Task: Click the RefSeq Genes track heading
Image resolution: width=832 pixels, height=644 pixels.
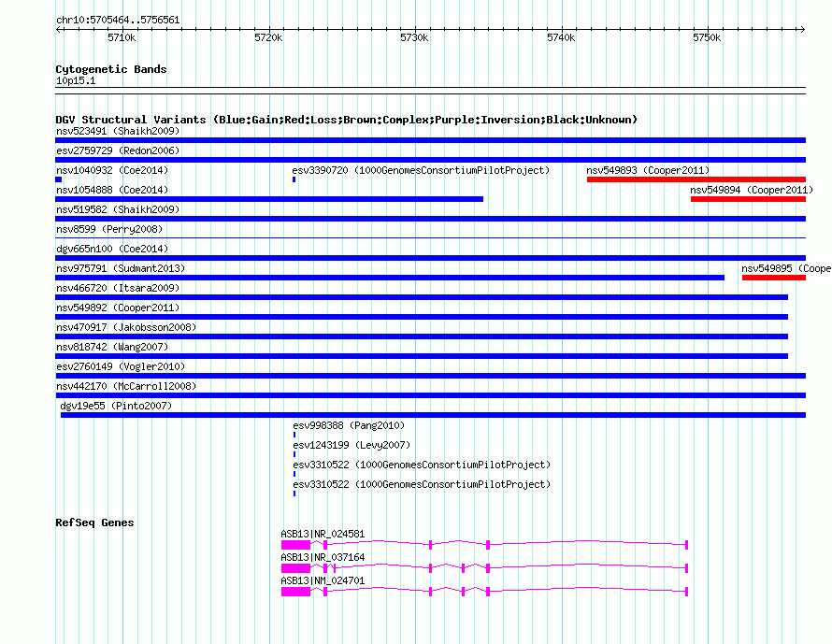Action: coord(94,522)
